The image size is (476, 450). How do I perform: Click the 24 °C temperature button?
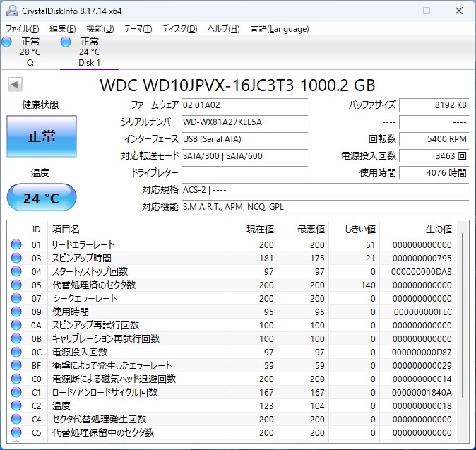(42, 198)
